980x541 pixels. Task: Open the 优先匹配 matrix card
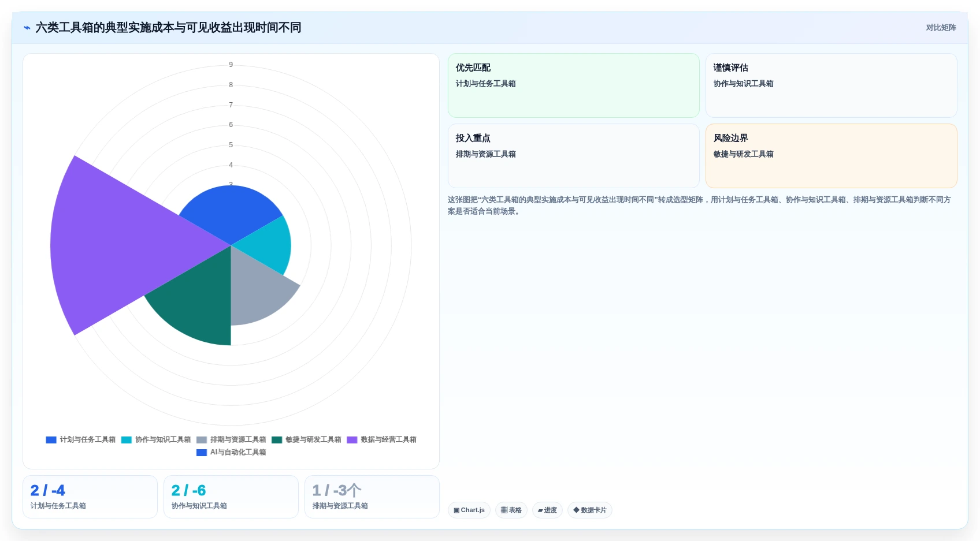[573, 85]
